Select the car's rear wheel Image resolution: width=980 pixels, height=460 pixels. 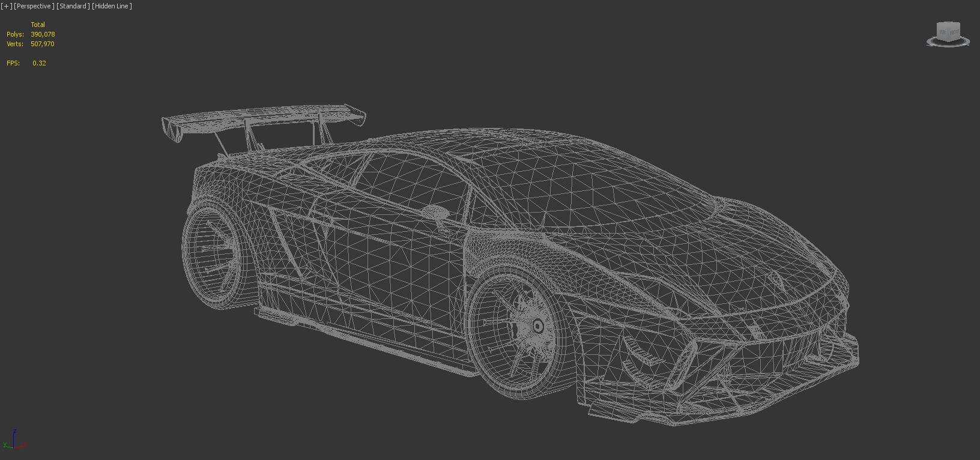pyautogui.click(x=213, y=254)
